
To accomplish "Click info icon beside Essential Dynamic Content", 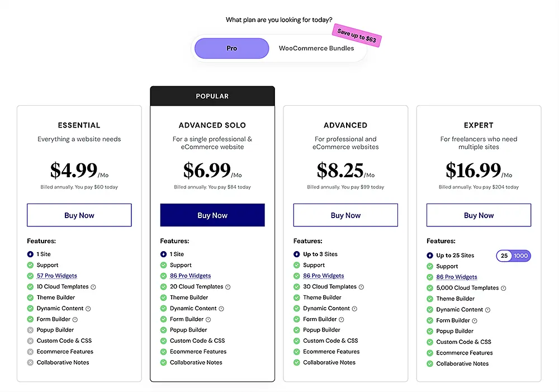I will 88,309.
